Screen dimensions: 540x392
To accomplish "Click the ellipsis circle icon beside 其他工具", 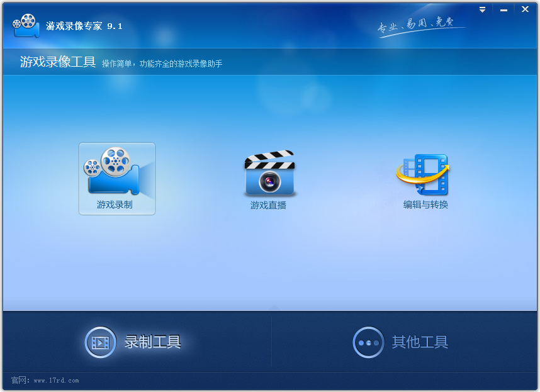I will (x=368, y=343).
